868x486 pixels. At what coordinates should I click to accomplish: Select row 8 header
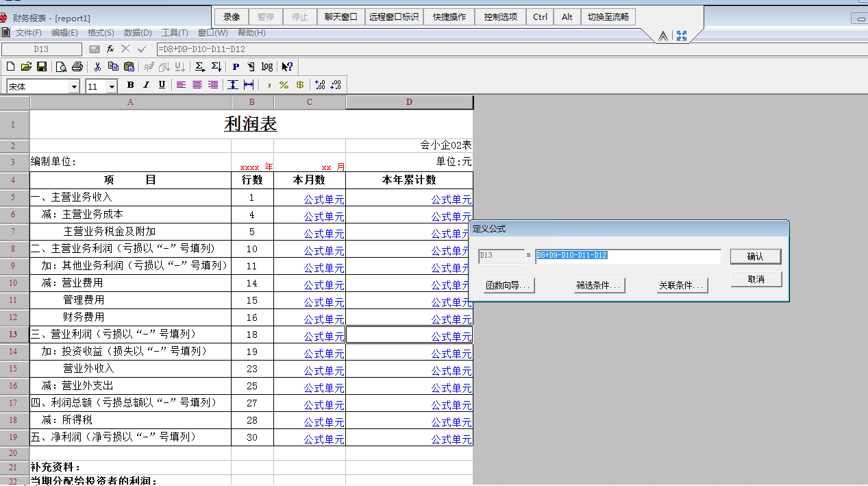point(14,249)
